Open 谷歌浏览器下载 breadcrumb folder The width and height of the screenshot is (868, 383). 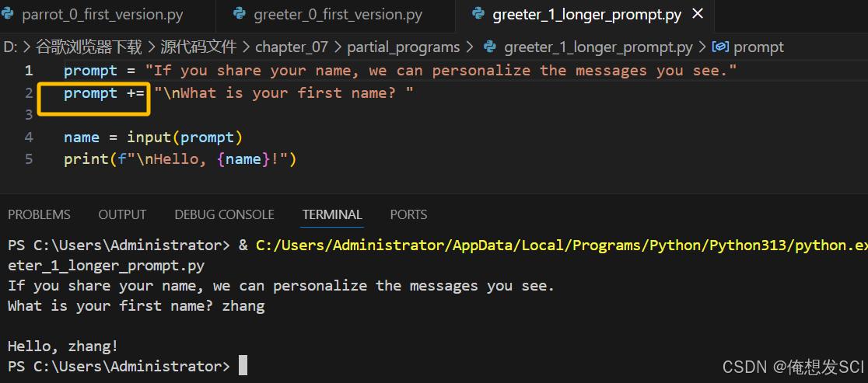pos(89,47)
